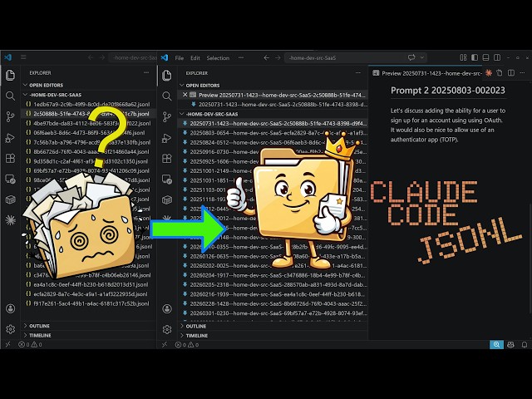Click zoom indicator in right window status bar
The width and height of the screenshot is (532, 399).
tap(496, 344)
